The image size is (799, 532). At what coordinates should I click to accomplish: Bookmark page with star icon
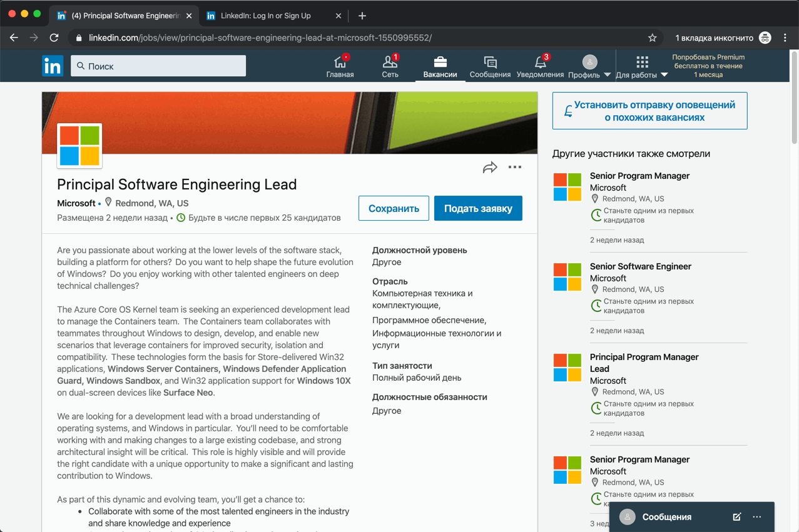[x=652, y=38]
